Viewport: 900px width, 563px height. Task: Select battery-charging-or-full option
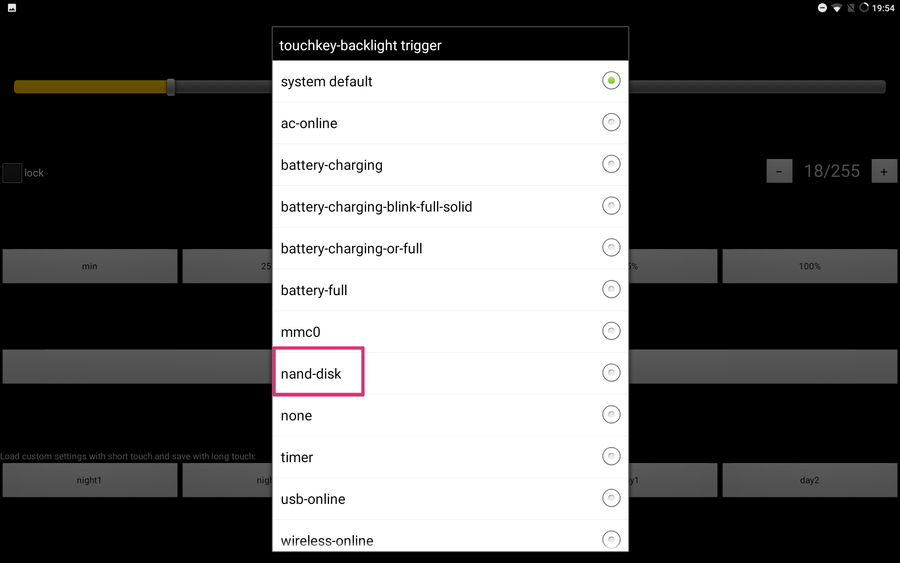click(x=611, y=248)
